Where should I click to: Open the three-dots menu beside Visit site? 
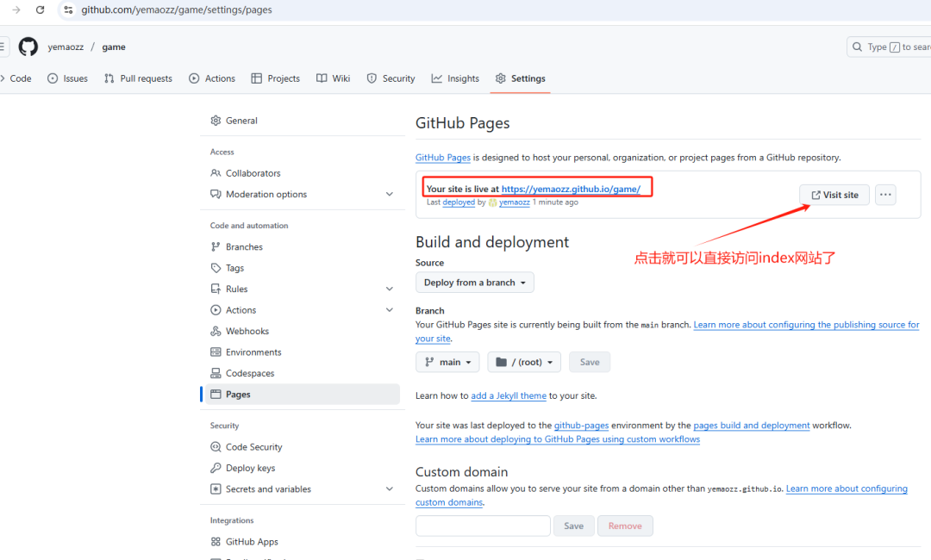(x=885, y=195)
